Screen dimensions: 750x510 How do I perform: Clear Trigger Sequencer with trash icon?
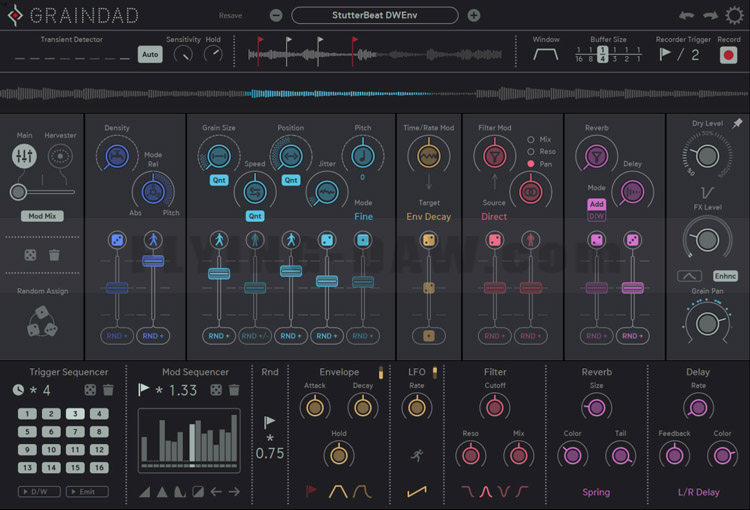(x=108, y=390)
